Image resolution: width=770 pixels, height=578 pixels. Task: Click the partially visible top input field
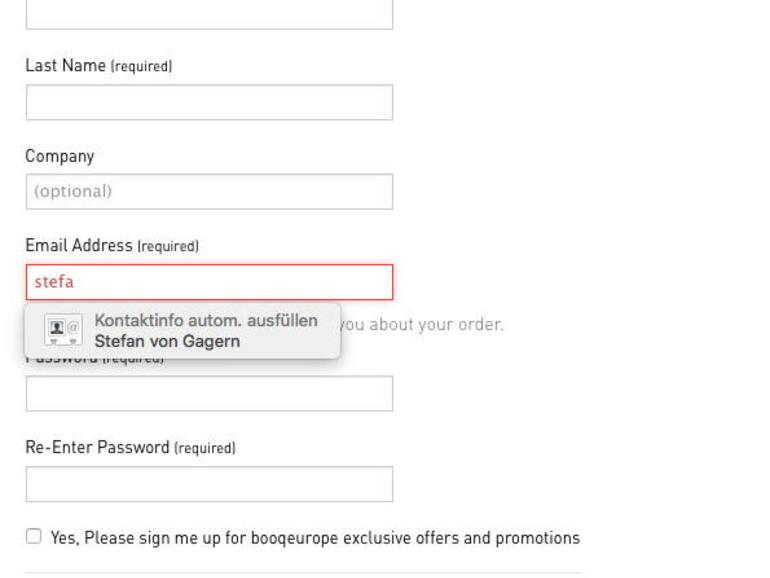(209, 14)
